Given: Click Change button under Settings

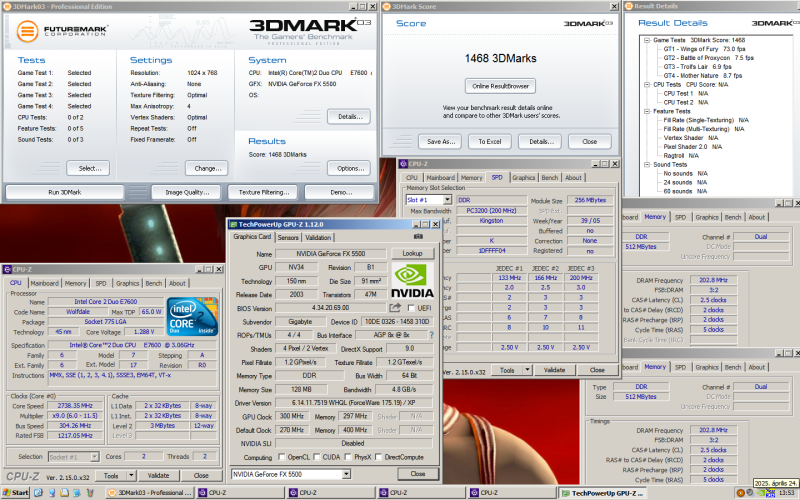Looking at the screenshot, I should coord(207,168).
